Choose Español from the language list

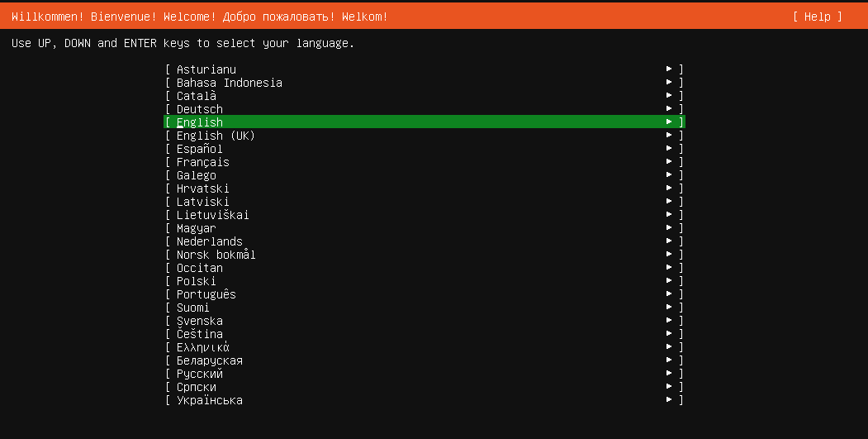pos(425,149)
